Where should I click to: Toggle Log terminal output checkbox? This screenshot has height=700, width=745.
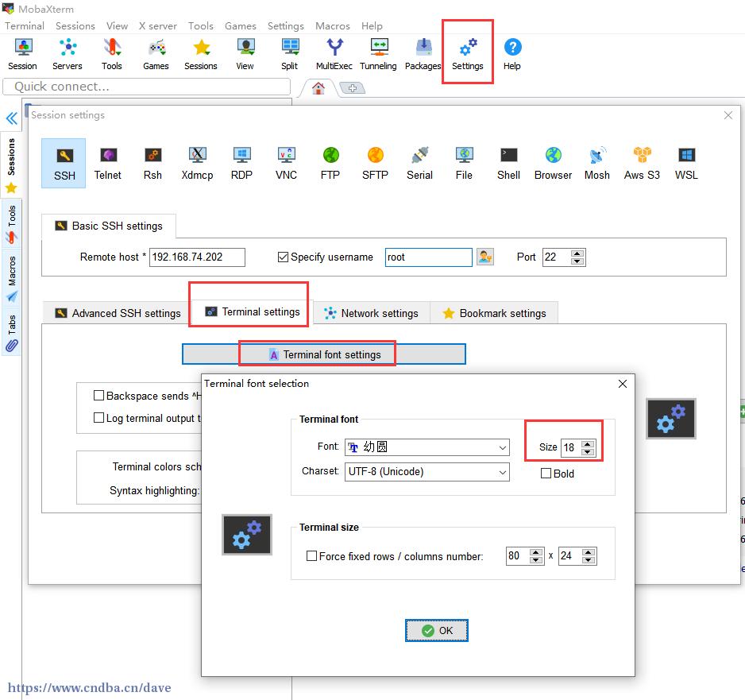point(98,418)
